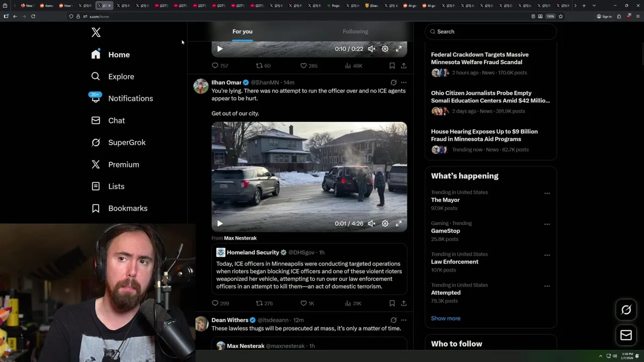Open Grok action on Dean Withers post
Screen dimensions: 644x362
pos(393,320)
